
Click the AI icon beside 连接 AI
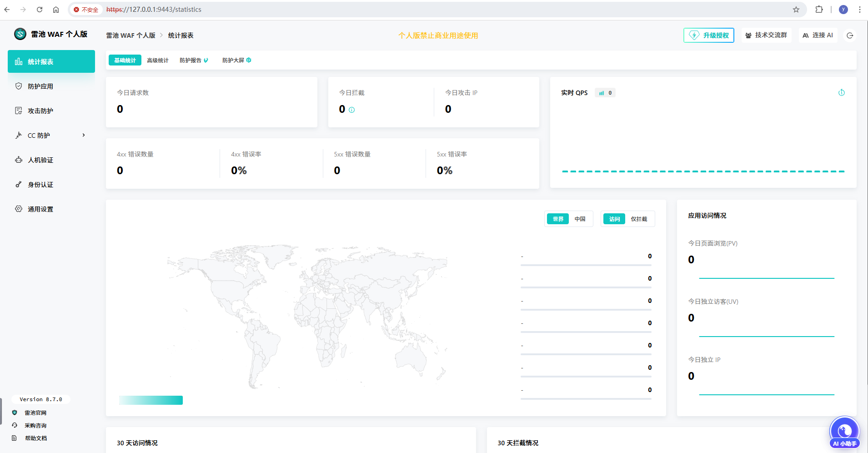point(806,35)
